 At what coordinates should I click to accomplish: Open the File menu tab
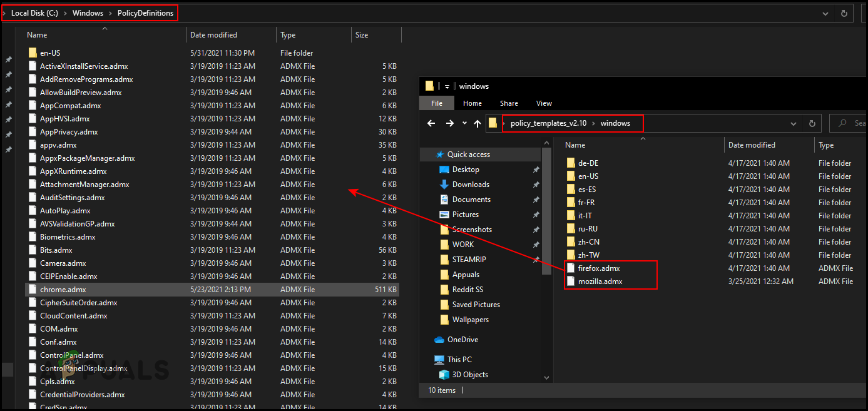(437, 103)
